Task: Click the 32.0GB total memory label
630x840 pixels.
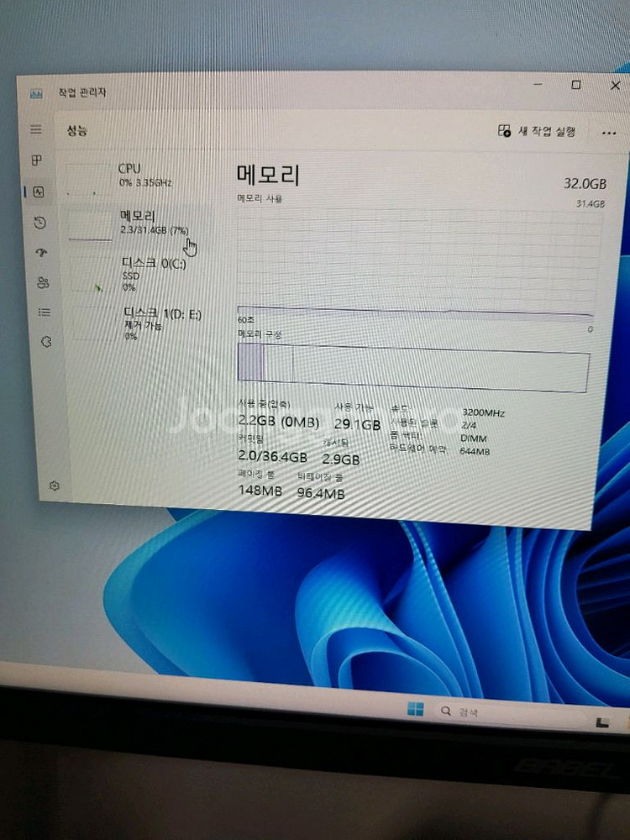Action: tap(585, 184)
